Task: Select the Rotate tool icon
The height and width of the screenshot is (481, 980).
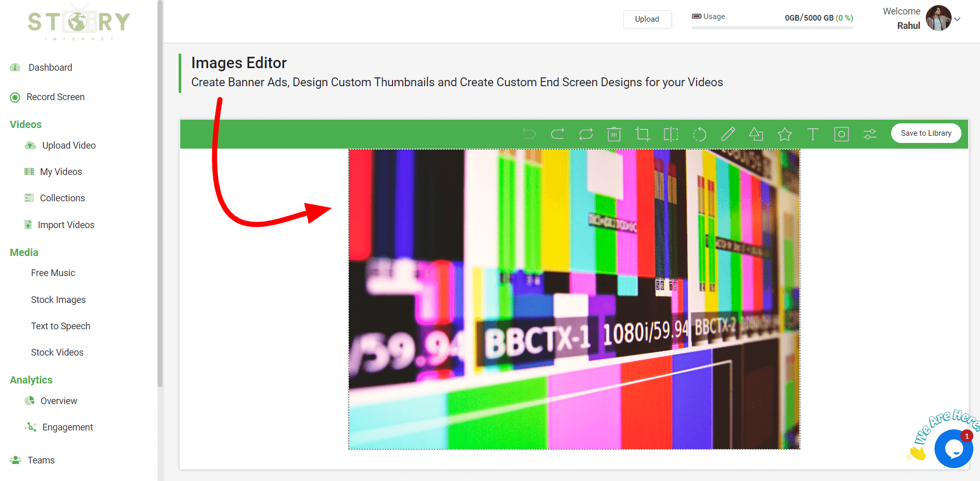Action: click(700, 134)
